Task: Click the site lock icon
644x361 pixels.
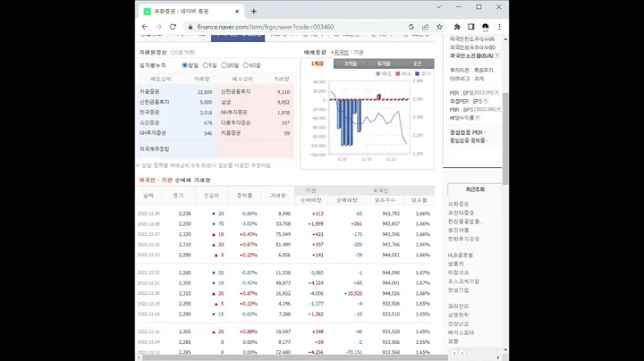Action: coord(191,27)
